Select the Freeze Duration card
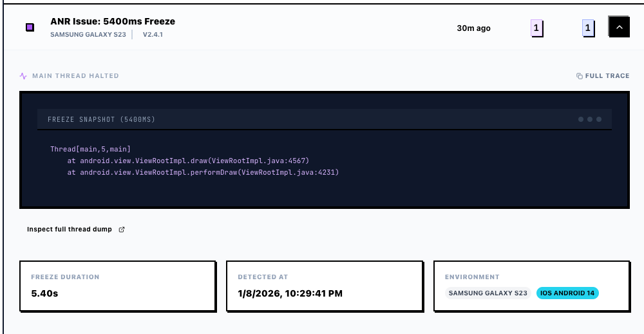 click(x=117, y=286)
